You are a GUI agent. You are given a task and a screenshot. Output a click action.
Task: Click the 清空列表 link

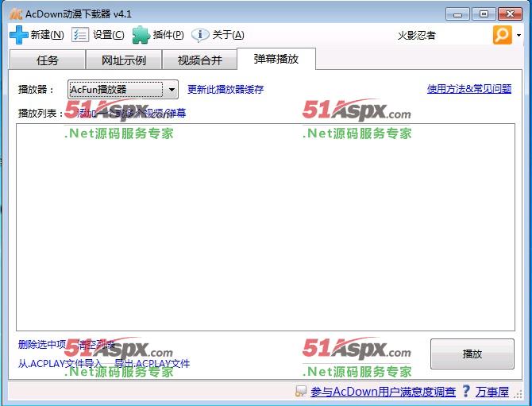point(97,345)
